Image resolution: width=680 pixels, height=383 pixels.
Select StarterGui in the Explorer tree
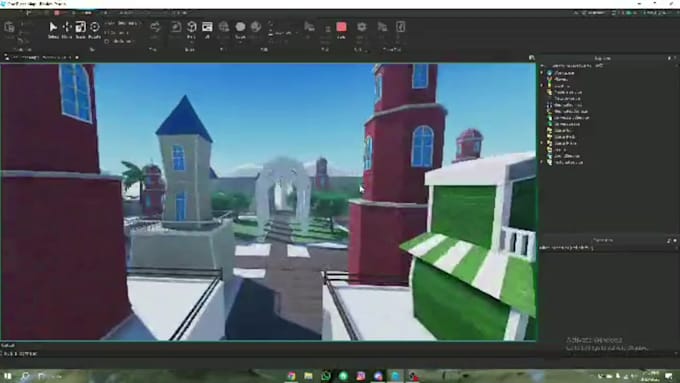point(563,131)
